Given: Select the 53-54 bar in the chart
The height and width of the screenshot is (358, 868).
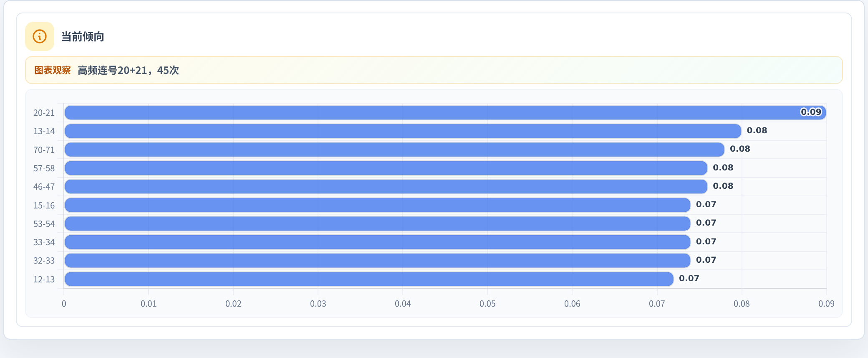Looking at the screenshot, I should 378,223.
